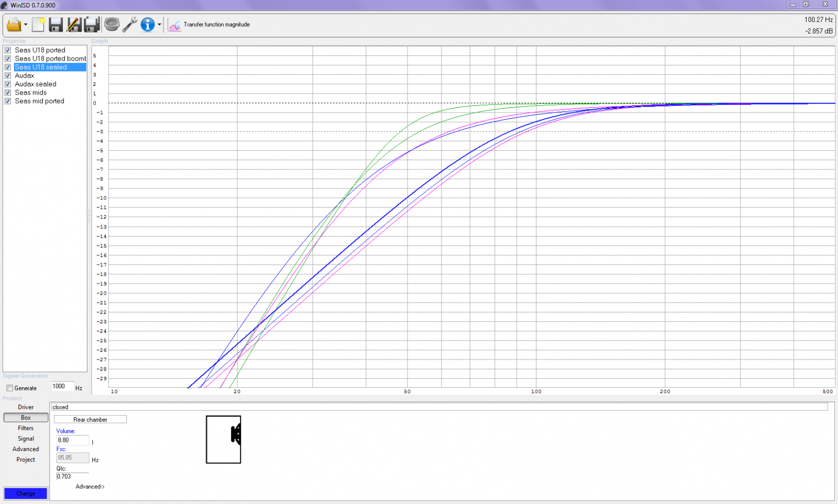Click the save floppy disk icon
Viewport: 838px width, 504px height.
click(x=56, y=25)
